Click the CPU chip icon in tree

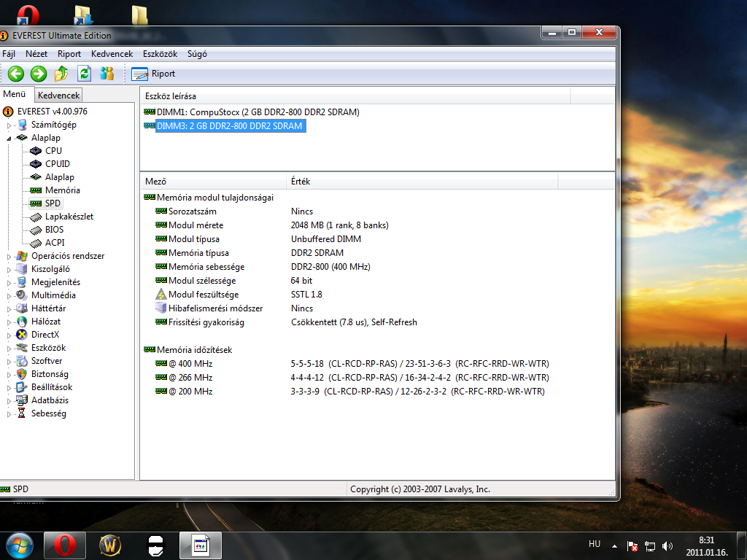point(36,151)
